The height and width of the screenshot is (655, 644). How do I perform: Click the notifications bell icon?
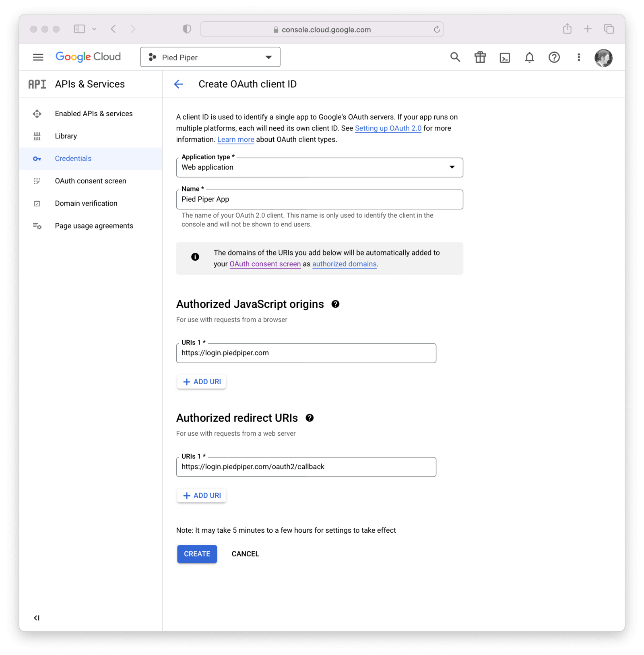[530, 57]
